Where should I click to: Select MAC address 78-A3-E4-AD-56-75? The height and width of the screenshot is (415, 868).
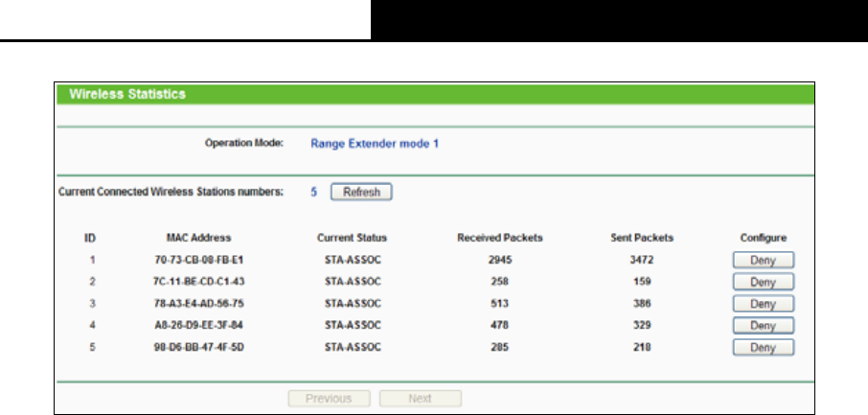tap(198, 304)
